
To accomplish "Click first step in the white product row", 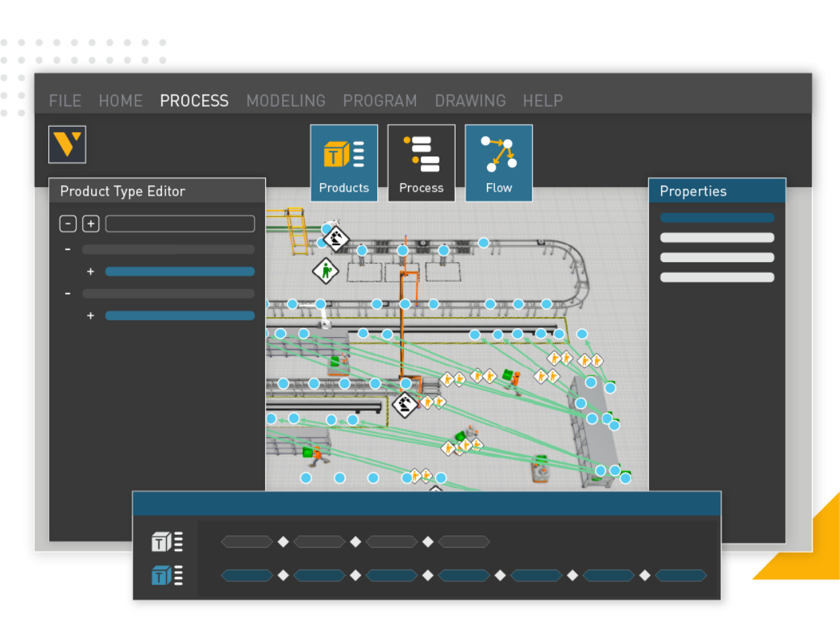I will 247,542.
